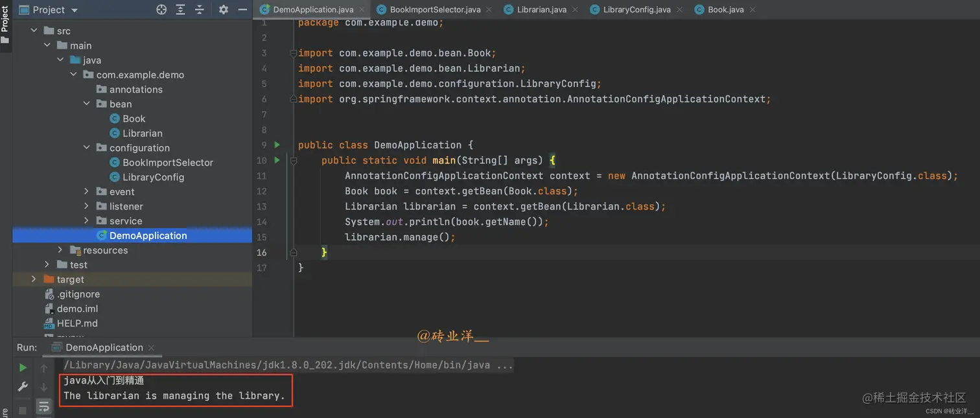
Task: Click the up arrow in Run console
Action: pyautogui.click(x=43, y=368)
